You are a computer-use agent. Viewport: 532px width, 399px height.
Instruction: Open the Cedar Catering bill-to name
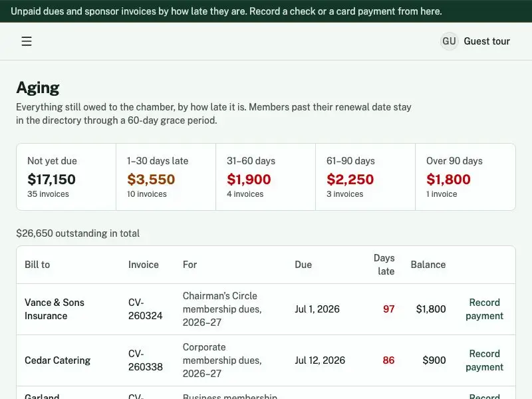pyautogui.click(x=58, y=360)
